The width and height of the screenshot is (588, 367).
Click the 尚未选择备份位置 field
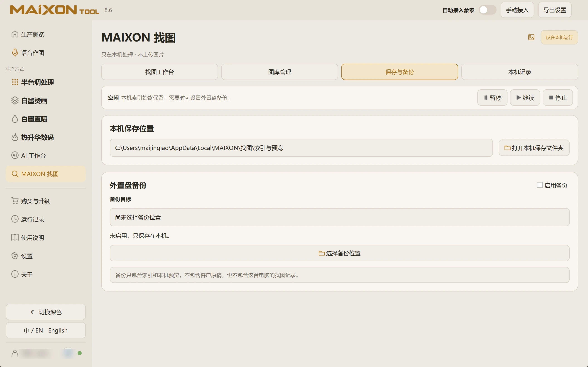pyautogui.click(x=339, y=217)
